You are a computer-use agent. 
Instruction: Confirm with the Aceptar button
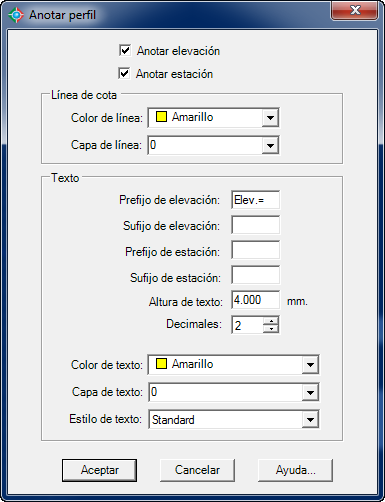(99, 470)
